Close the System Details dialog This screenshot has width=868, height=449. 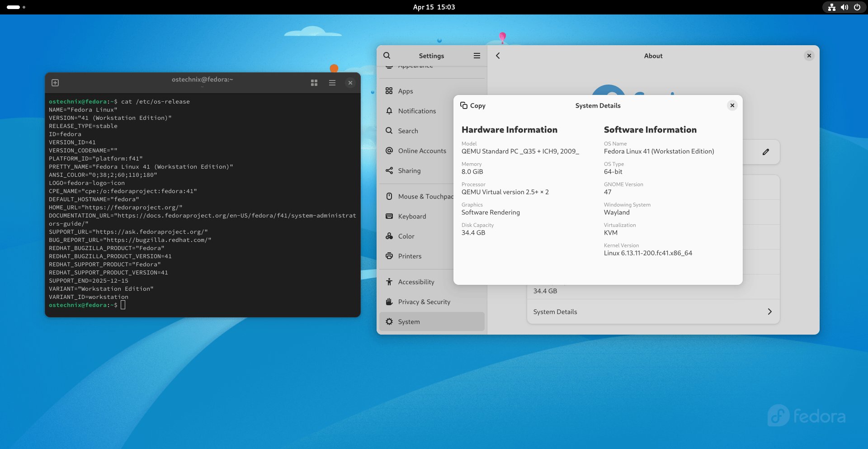[x=732, y=105]
